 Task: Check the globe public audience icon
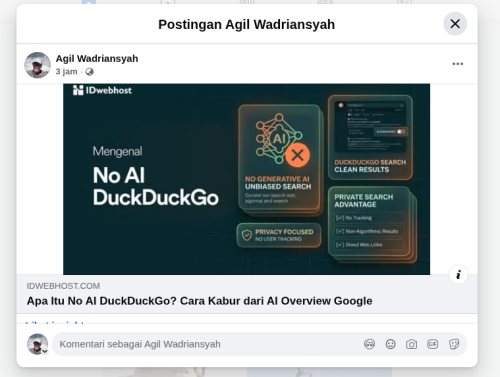point(89,72)
